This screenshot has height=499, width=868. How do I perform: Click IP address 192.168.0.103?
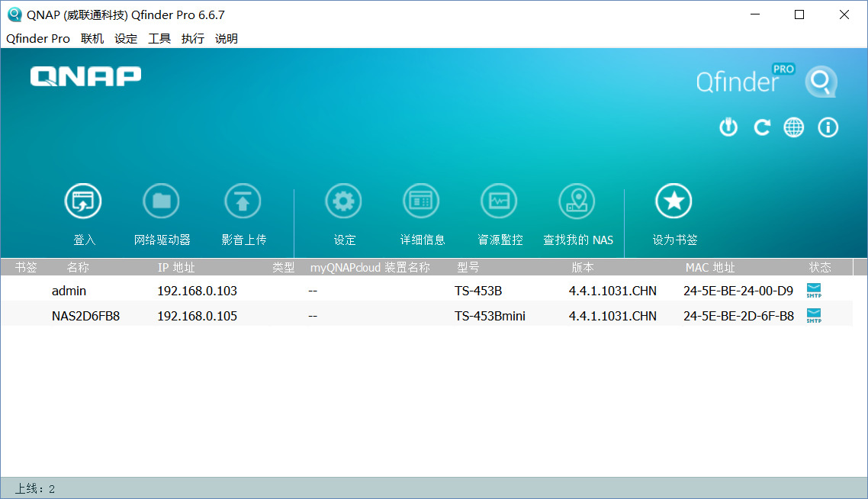coord(197,291)
